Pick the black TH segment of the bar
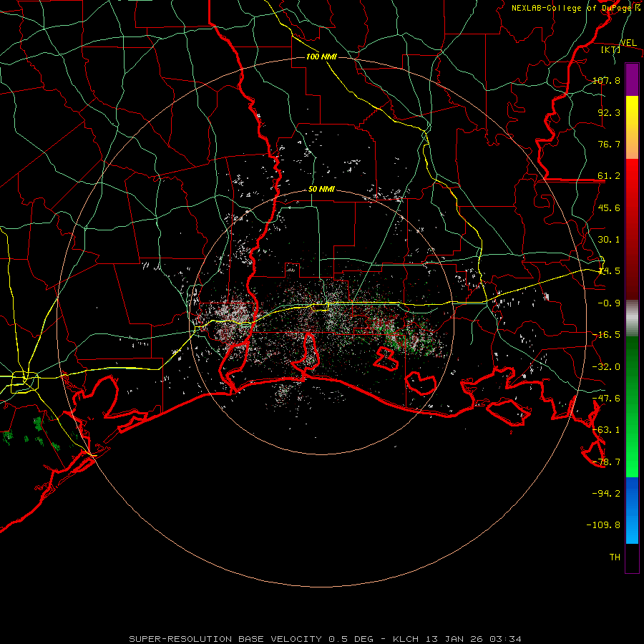 point(632,558)
